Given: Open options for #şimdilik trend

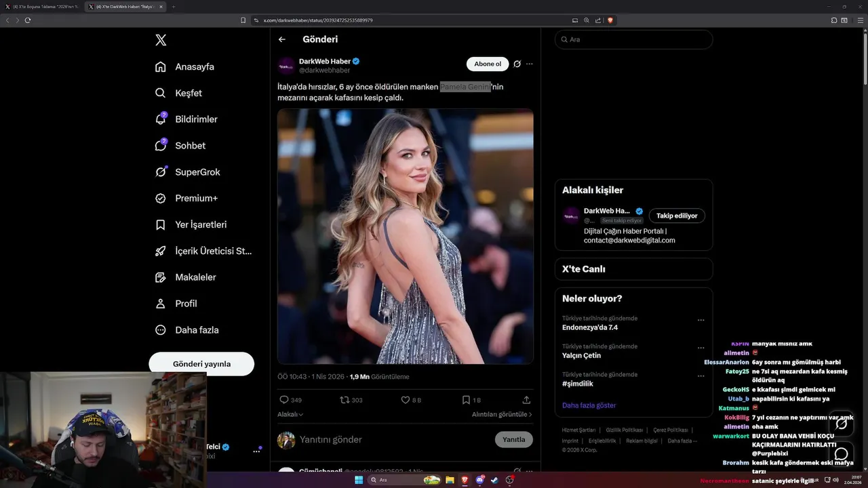Looking at the screenshot, I should [x=701, y=376].
